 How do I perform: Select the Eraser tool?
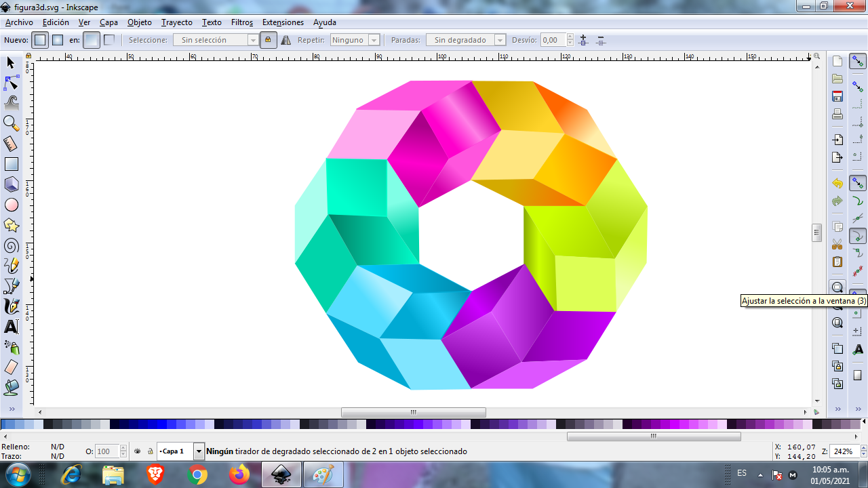click(11, 367)
